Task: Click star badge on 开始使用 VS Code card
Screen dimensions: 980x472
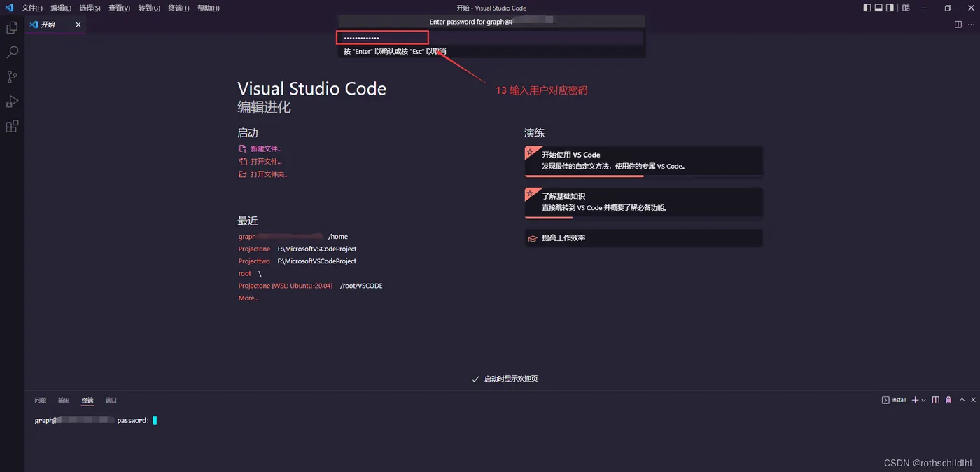Action: pos(530,152)
